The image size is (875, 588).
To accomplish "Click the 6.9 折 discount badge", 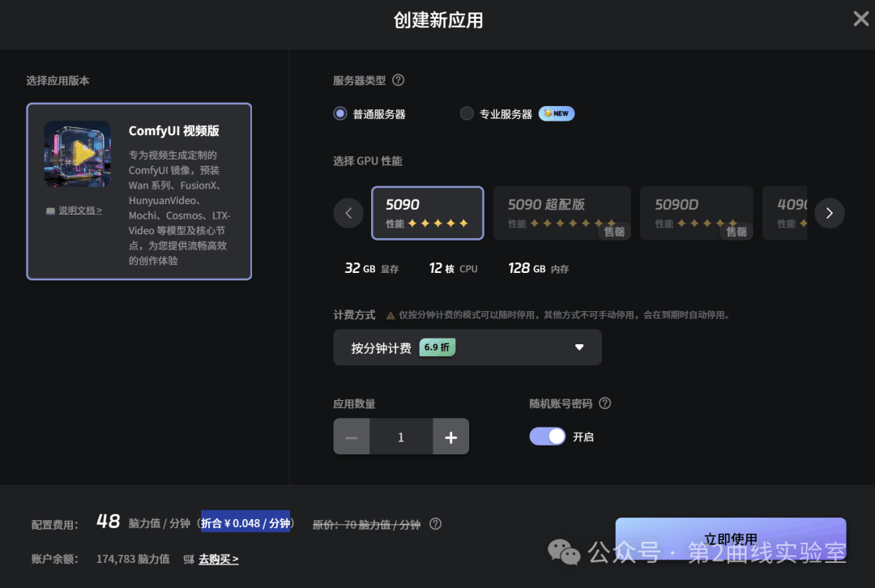I will pos(437,347).
